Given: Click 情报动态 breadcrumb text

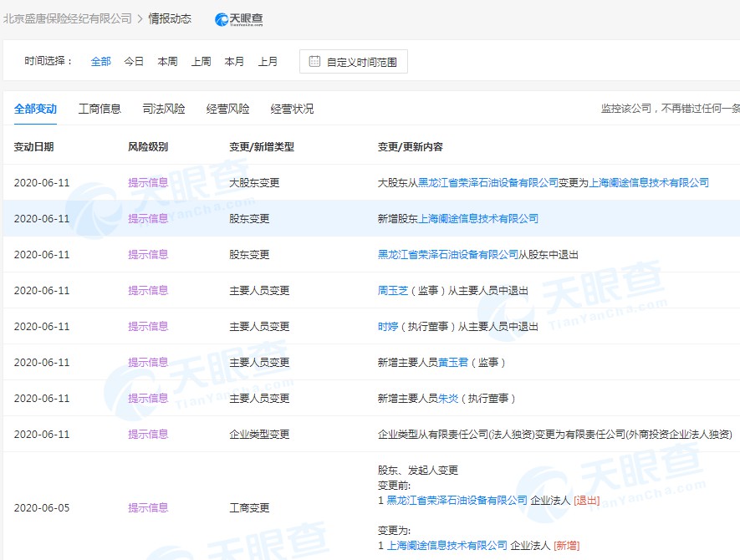Looking at the screenshot, I should (170, 19).
